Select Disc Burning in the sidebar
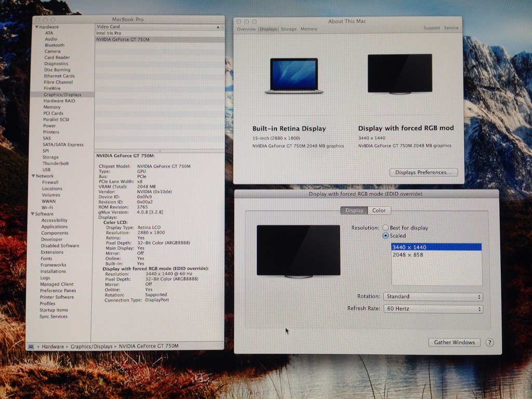 pyautogui.click(x=57, y=70)
